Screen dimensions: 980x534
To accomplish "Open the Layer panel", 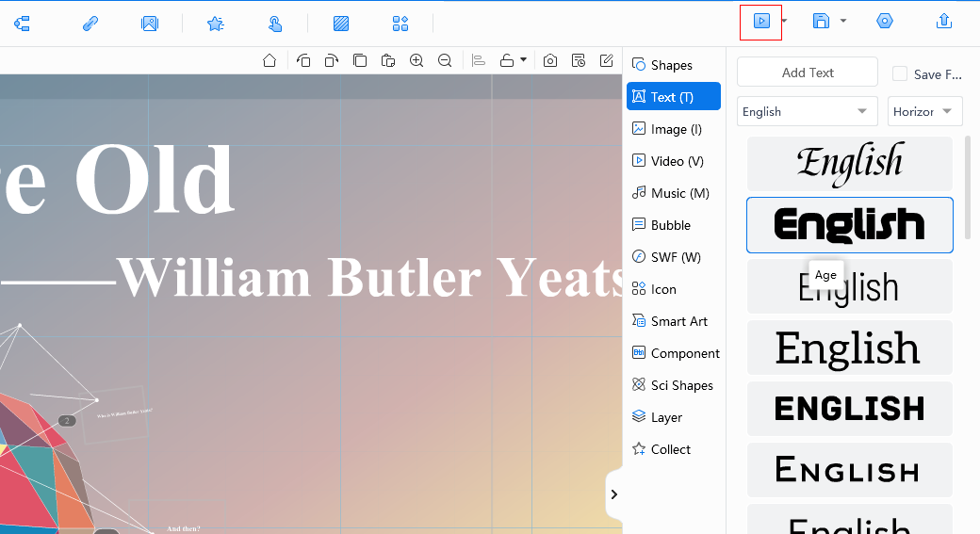I will (x=673, y=417).
